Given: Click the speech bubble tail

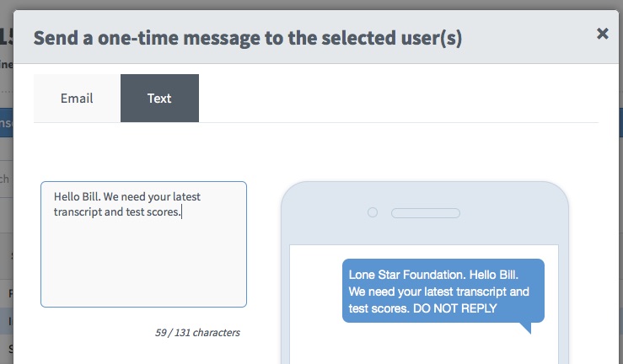Looking at the screenshot, I should click(526, 328).
